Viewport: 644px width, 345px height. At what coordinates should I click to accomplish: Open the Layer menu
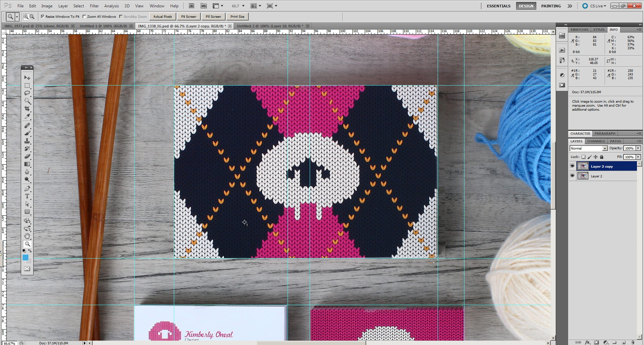point(63,6)
